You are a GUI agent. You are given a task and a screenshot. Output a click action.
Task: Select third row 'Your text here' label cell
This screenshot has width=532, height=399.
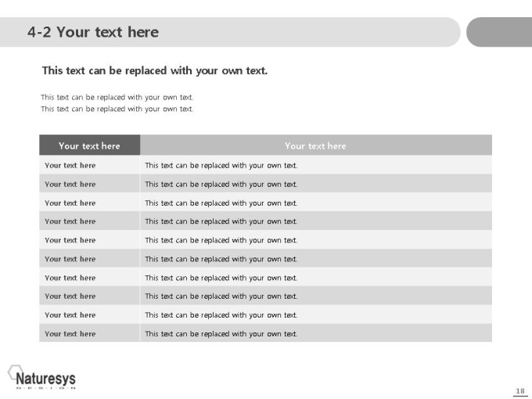click(x=89, y=203)
